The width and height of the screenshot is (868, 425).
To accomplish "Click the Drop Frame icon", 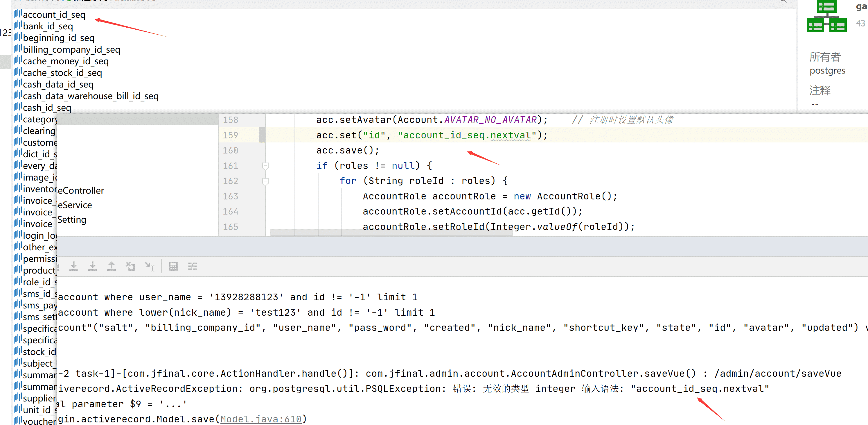I will coord(130,266).
